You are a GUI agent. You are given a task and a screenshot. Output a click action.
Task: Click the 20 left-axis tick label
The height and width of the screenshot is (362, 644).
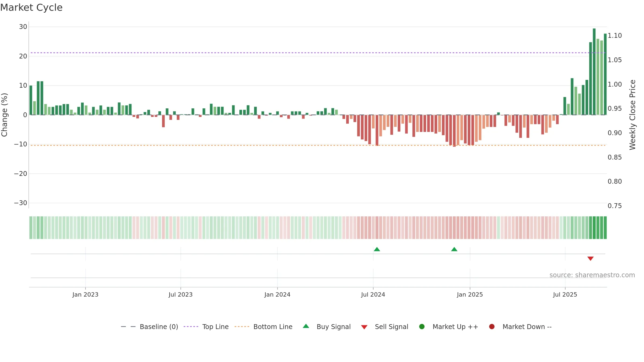tap(23, 56)
